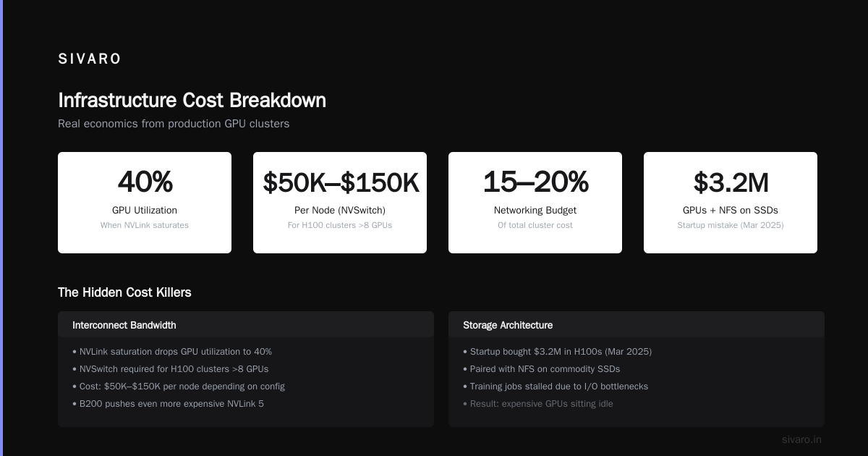Click the 15–20% Networking Budget card
Viewport: 868px width, 456px height.
535,203
